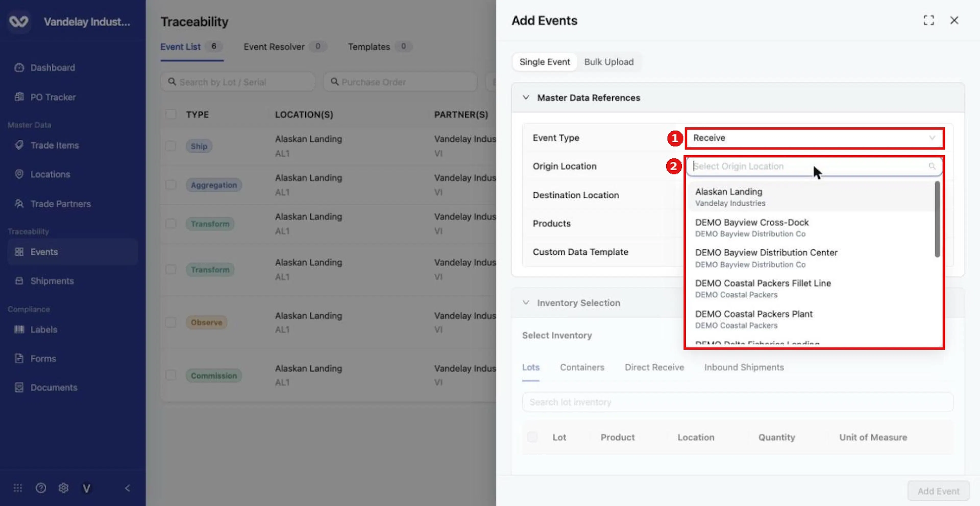980x506 pixels.
Task: Open the Locations page icon
Action: click(19, 174)
